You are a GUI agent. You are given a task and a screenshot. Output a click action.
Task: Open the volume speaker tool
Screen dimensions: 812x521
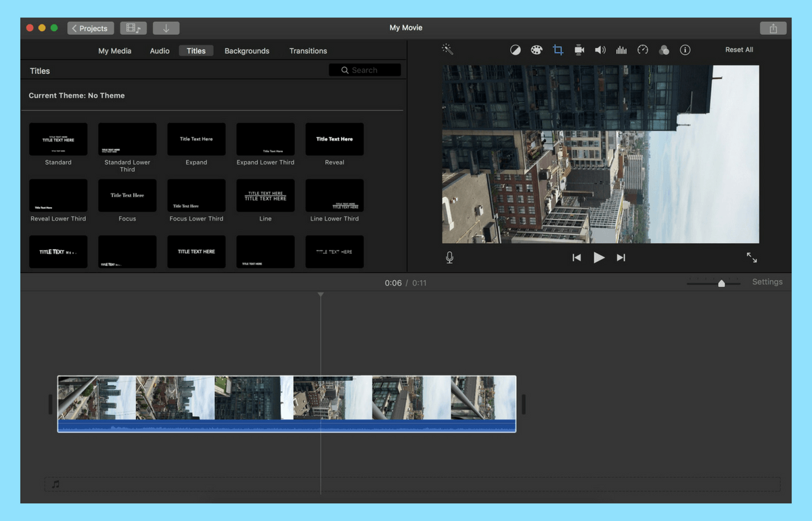click(x=600, y=50)
